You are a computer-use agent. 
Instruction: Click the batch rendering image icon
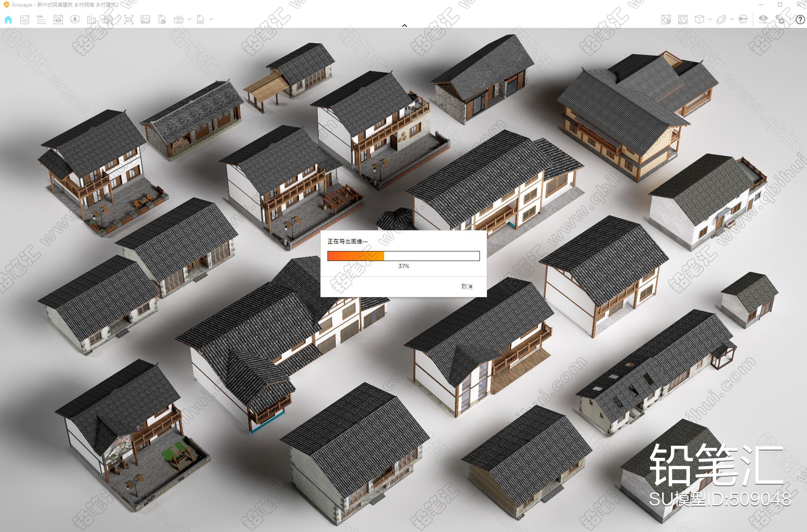pos(145,20)
